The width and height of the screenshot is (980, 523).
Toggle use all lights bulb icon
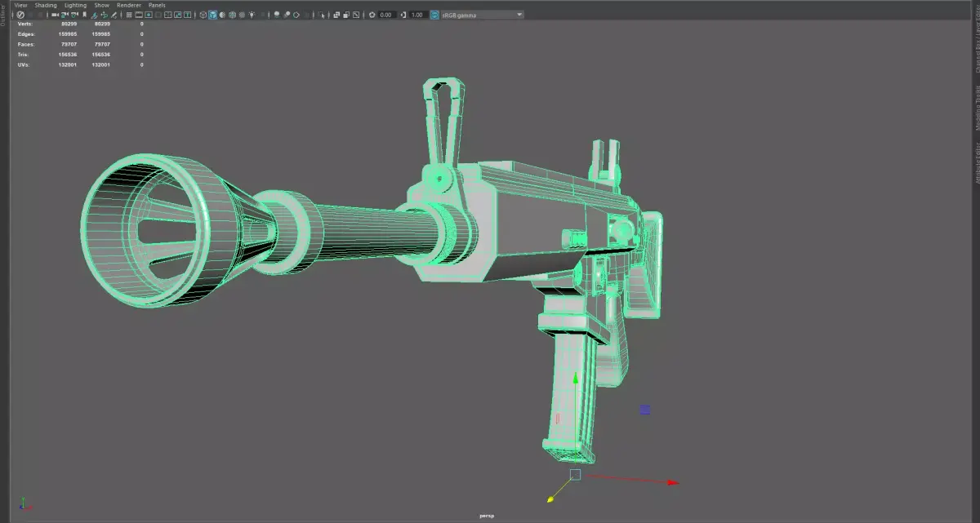pyautogui.click(x=252, y=15)
